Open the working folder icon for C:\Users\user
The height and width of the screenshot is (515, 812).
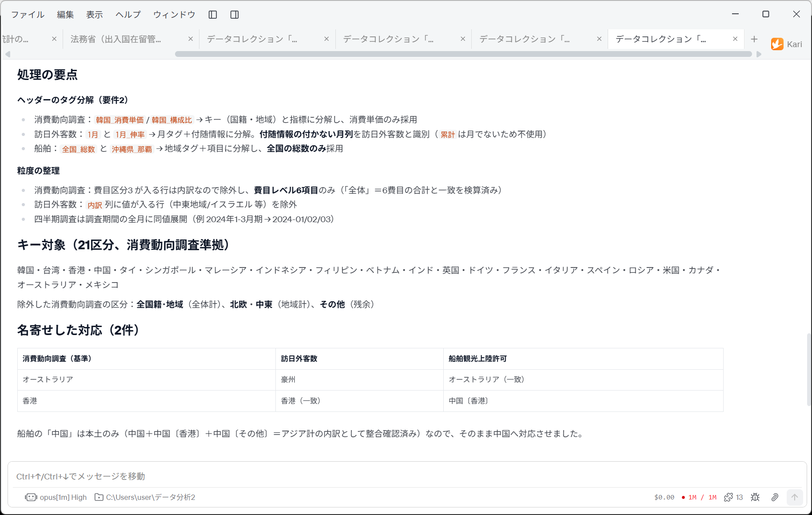pos(99,497)
